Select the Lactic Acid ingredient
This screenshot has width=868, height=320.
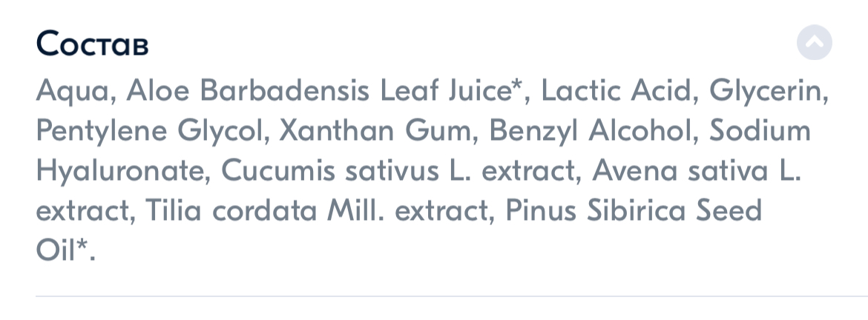point(618,92)
